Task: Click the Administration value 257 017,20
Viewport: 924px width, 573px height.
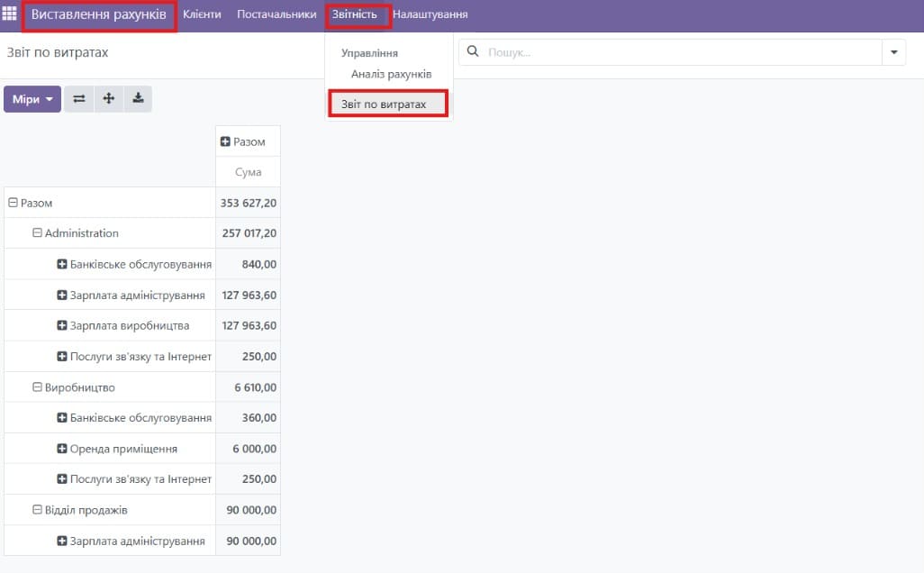Action: pos(249,233)
